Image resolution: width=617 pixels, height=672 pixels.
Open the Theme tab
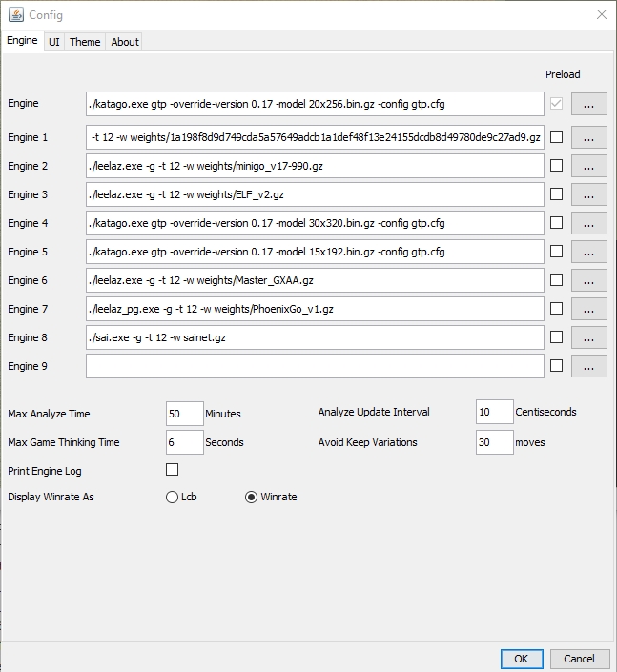[x=85, y=42]
